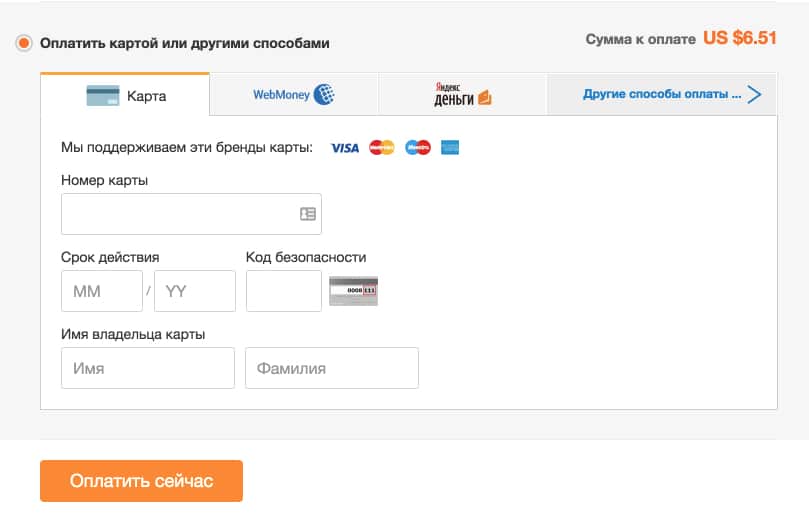Screen dimensions: 809x525
Task: Click the MM expiry month field
Action: (x=102, y=291)
